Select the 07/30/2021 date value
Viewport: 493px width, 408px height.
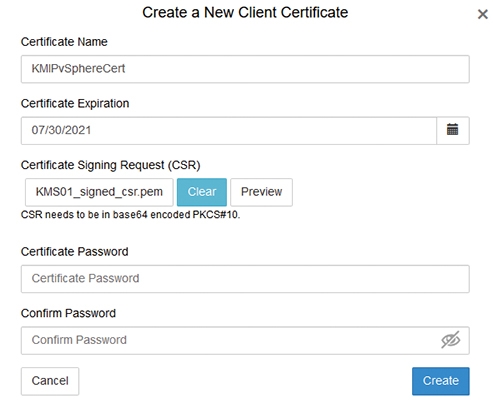pyautogui.click(x=61, y=130)
